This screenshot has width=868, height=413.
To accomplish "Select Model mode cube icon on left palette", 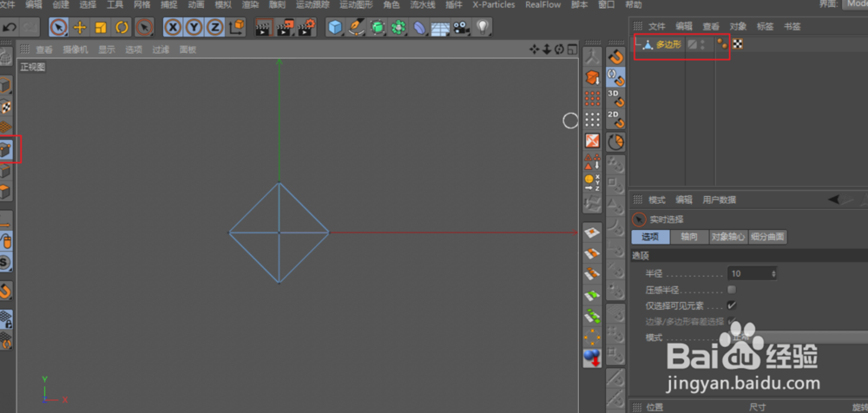I will [x=5, y=86].
